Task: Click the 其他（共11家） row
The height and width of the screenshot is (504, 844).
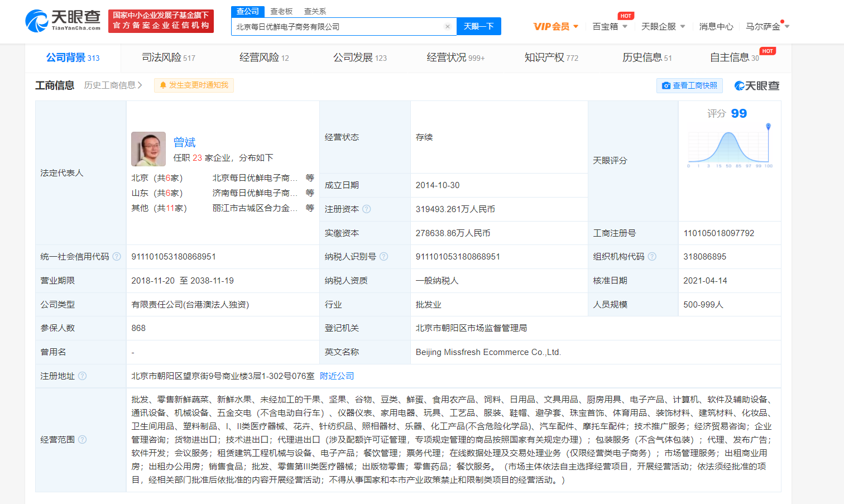Action: click(x=223, y=208)
